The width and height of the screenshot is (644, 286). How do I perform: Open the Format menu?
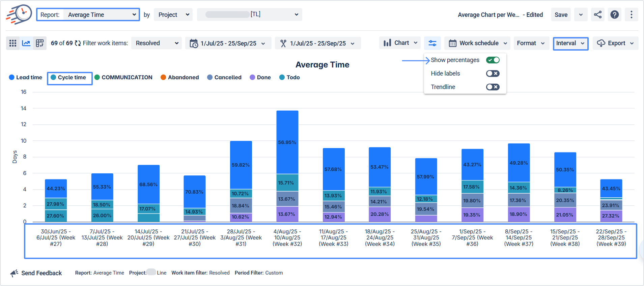click(531, 43)
